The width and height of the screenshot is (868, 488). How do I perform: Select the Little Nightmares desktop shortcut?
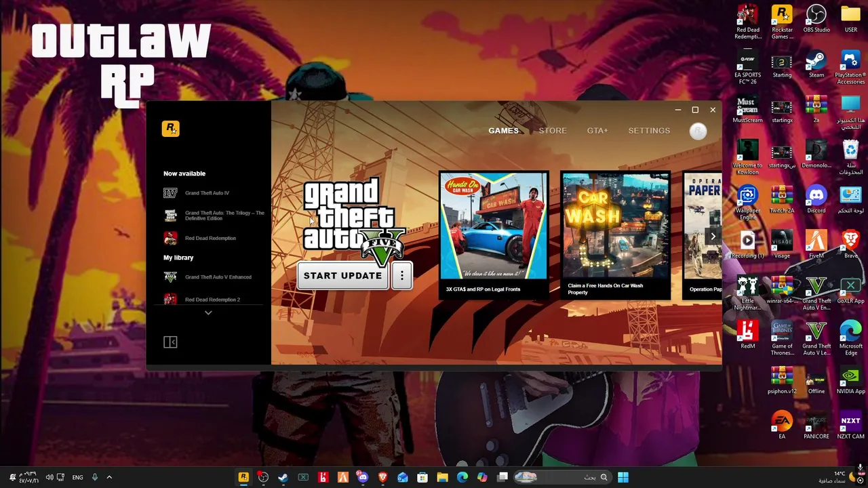point(748,293)
